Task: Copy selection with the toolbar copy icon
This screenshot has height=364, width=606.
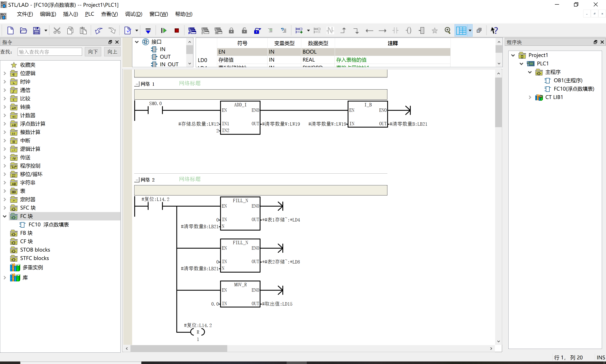Action: pyautogui.click(x=70, y=30)
